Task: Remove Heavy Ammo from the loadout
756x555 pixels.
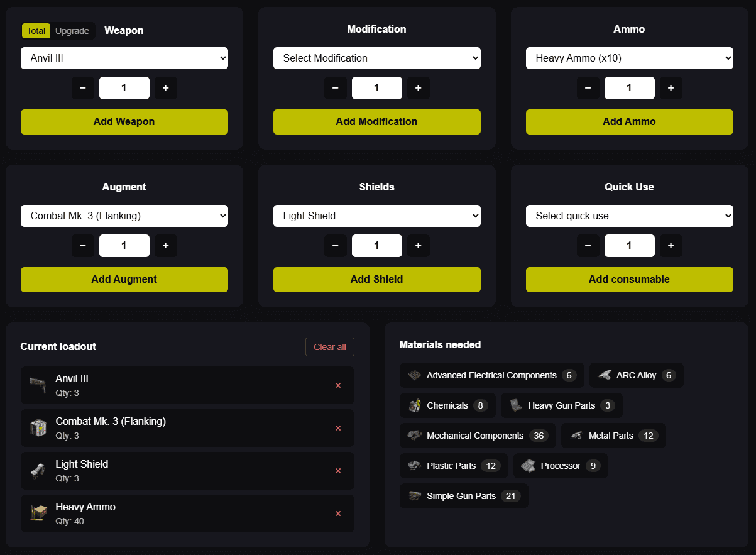Action: 338,514
